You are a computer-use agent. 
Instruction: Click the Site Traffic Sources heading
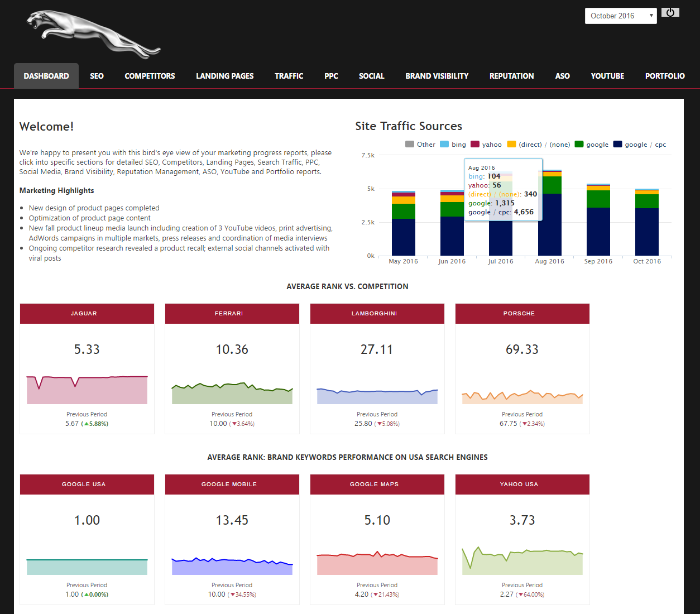point(409,126)
